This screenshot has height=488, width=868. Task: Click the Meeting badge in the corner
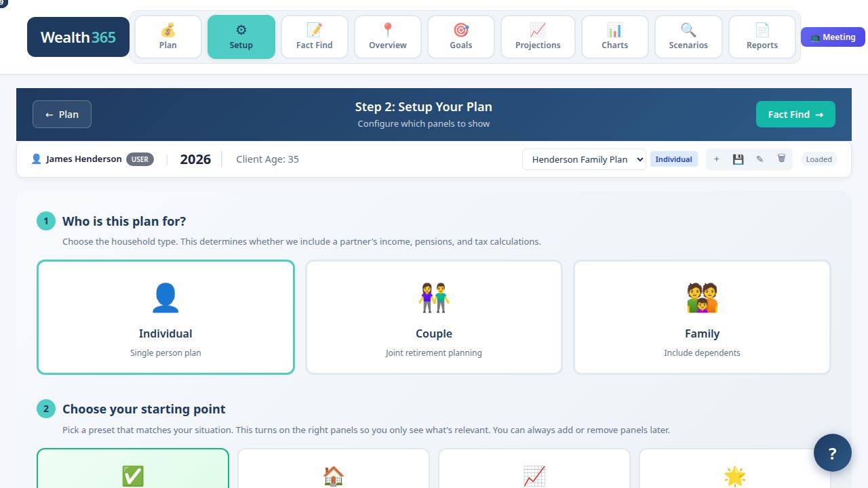833,37
